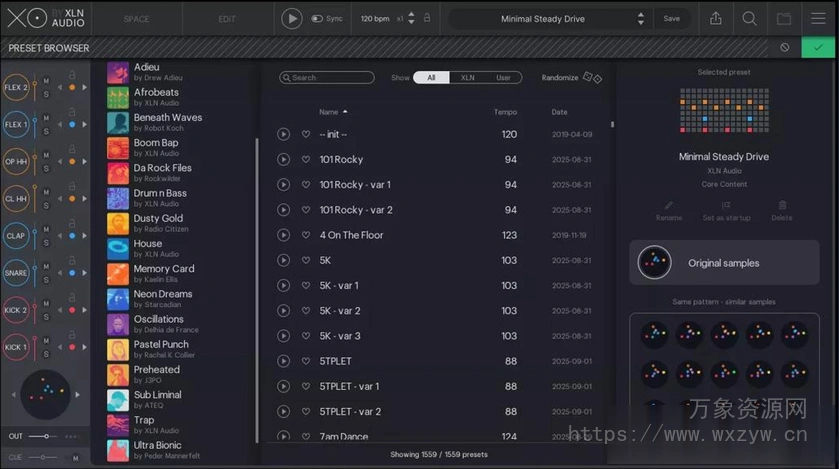This screenshot has width=839, height=469.
Task: Lock the FLEX 1 channel sample
Action: (72, 112)
